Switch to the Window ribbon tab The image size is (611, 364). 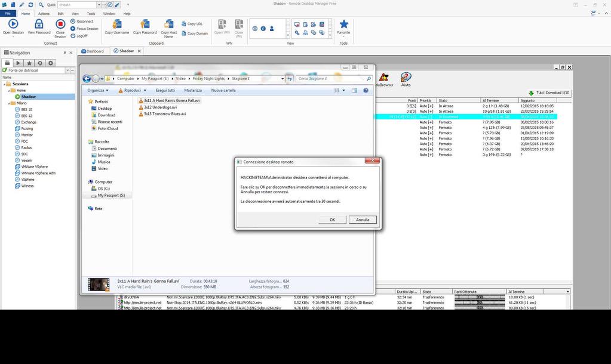click(109, 14)
